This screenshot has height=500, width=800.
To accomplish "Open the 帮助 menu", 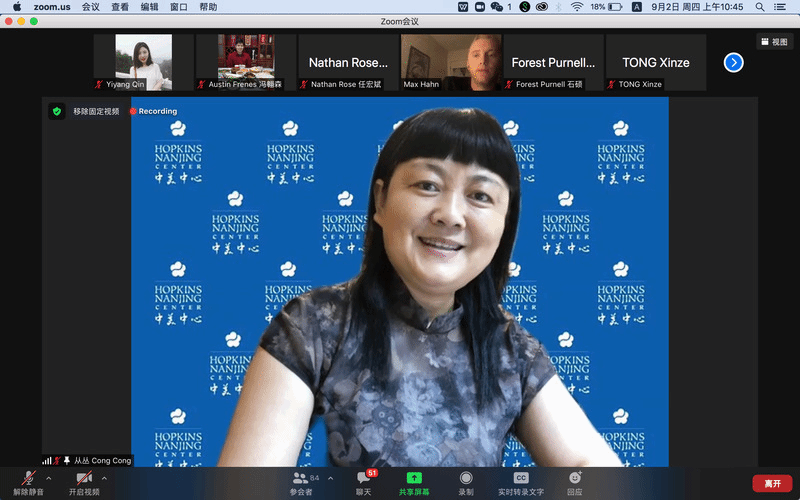I will pos(208,7).
